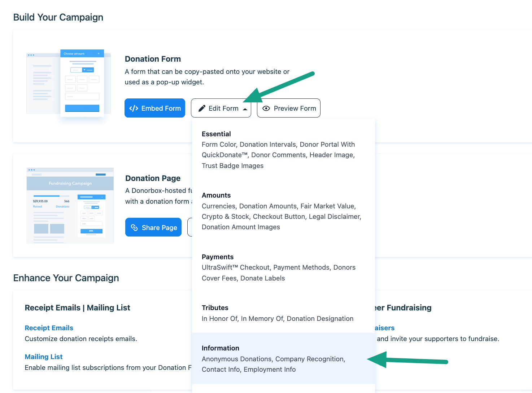Click the Donation Form thumbnail image
This screenshot has height=393, width=532.
[x=69, y=83]
